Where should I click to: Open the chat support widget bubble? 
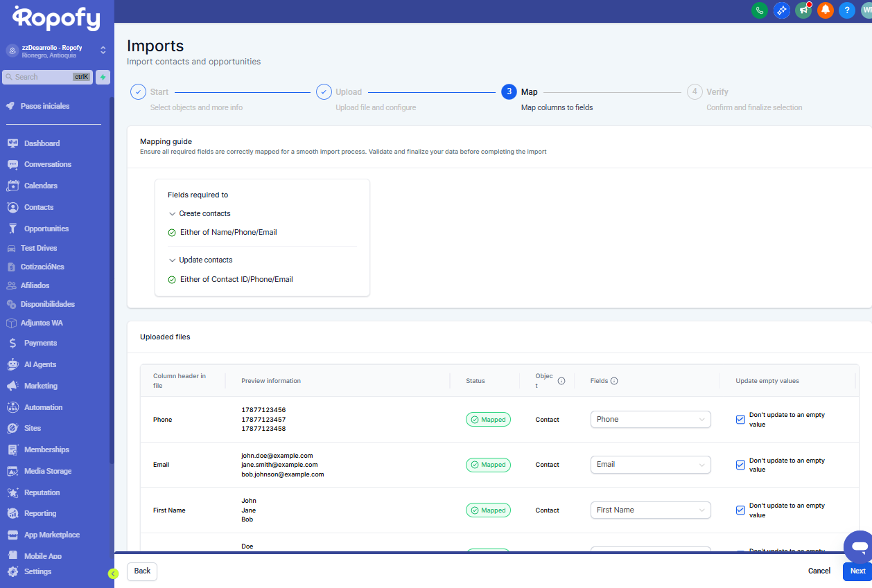pyautogui.click(x=859, y=546)
